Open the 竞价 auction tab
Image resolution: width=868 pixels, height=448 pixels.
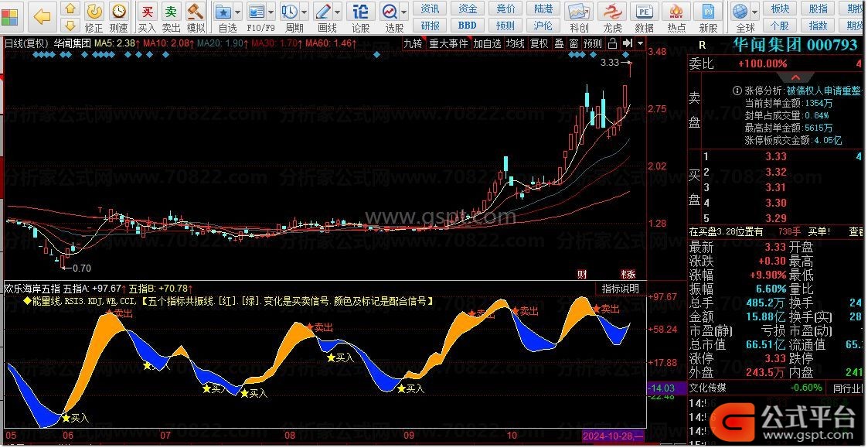coord(505,9)
